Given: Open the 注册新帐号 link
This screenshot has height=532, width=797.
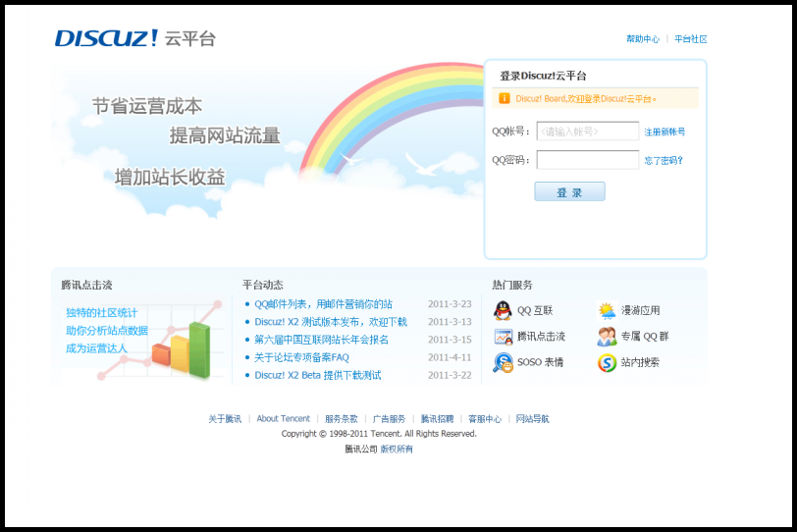Looking at the screenshot, I should click(x=664, y=132).
